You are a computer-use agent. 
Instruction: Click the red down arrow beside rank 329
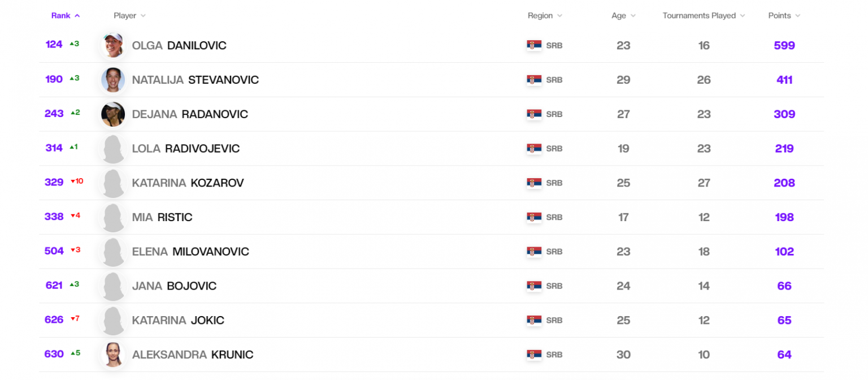(73, 182)
